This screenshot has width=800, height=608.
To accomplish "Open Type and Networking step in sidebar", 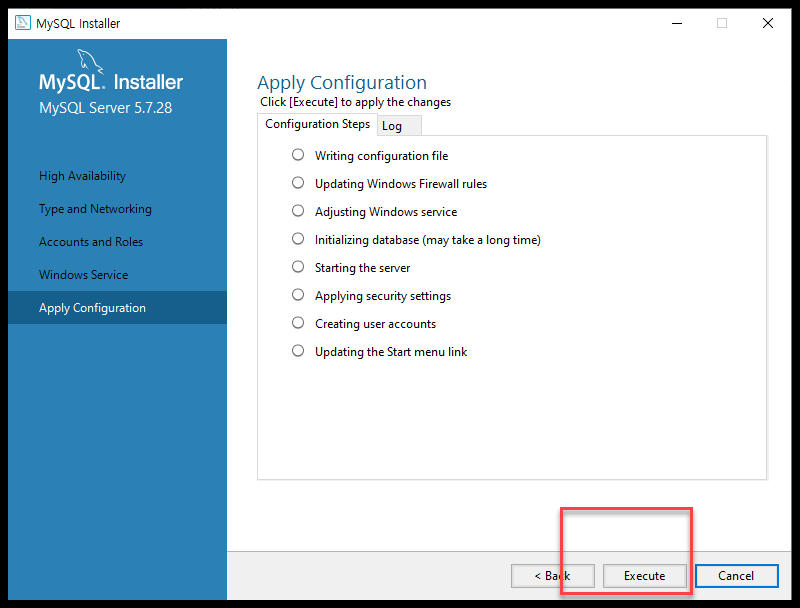I will pyautogui.click(x=95, y=209).
